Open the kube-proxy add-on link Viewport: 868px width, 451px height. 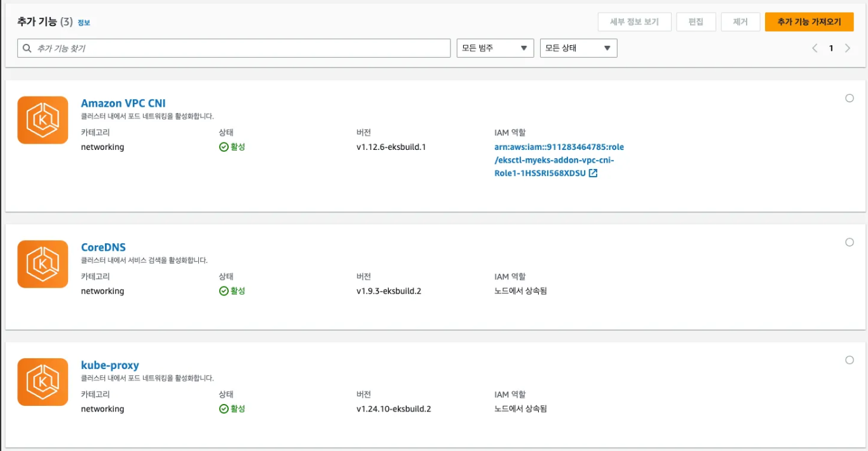tap(110, 365)
